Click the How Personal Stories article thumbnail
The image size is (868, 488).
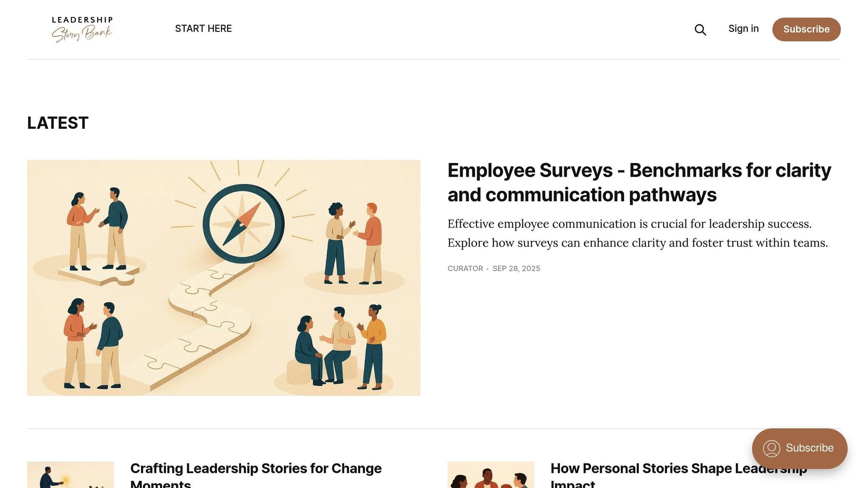click(x=491, y=475)
